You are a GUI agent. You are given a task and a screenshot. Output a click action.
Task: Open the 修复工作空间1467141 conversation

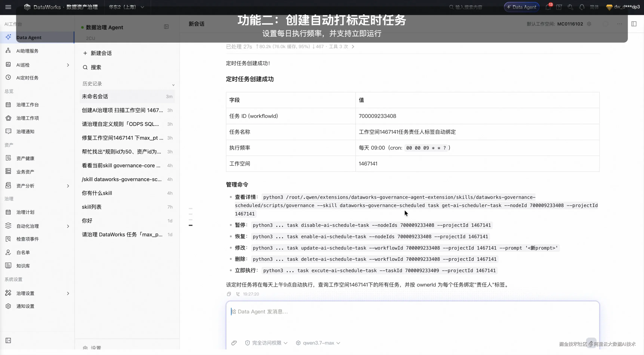(127, 138)
